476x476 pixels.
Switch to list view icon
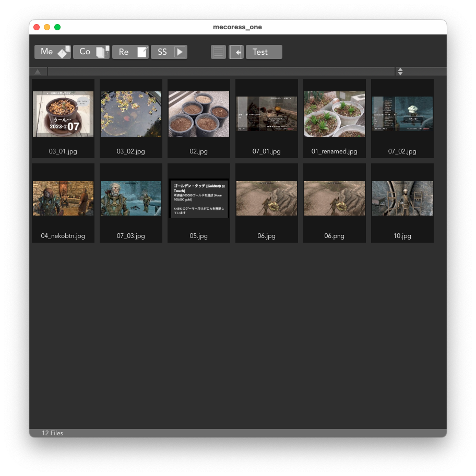coord(218,52)
